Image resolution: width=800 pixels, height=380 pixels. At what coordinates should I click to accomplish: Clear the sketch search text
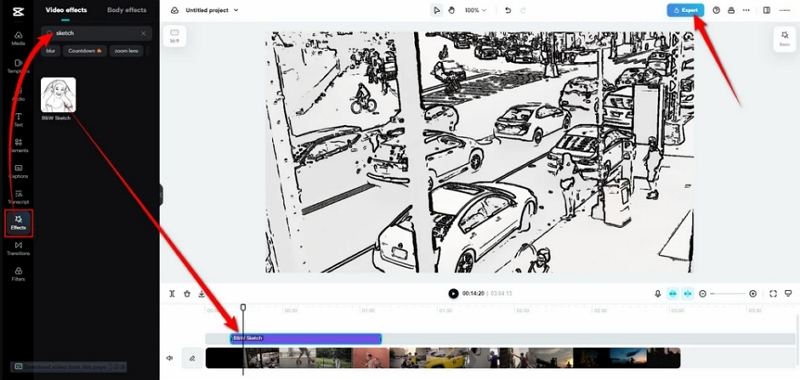(x=143, y=33)
